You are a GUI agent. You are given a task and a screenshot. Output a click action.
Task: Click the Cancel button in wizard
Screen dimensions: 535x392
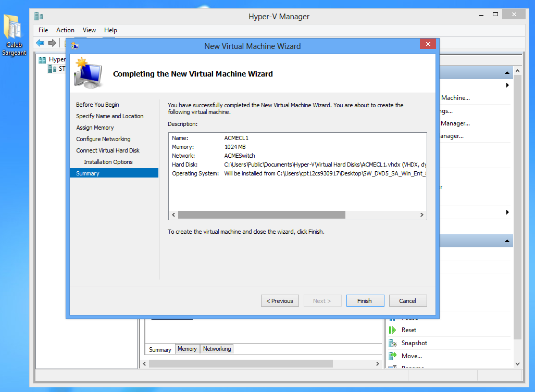[x=408, y=301]
